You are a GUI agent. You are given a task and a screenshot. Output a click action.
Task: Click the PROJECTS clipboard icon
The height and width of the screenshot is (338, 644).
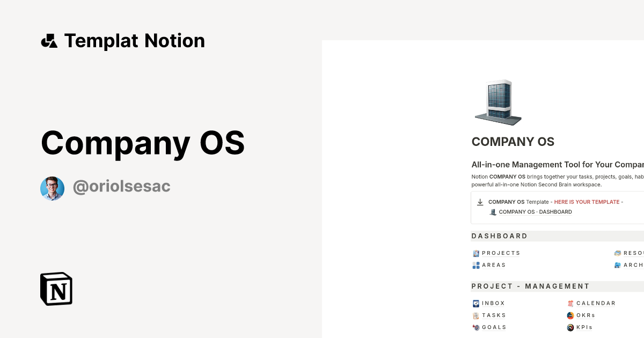[475, 253]
